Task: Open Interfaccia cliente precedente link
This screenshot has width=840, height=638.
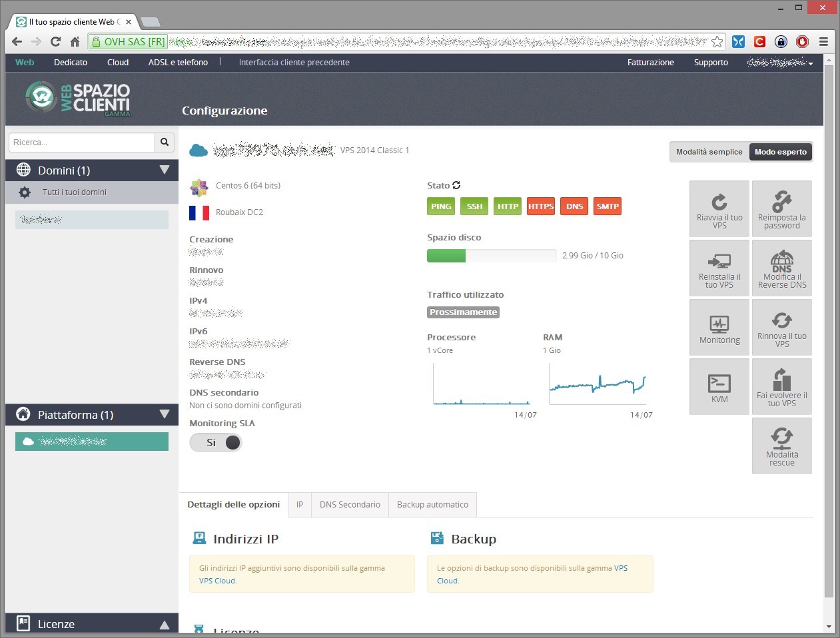Action: [x=294, y=63]
